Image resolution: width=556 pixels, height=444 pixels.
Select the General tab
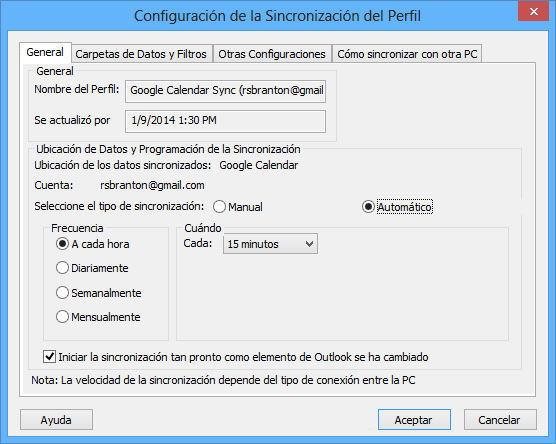tap(45, 52)
